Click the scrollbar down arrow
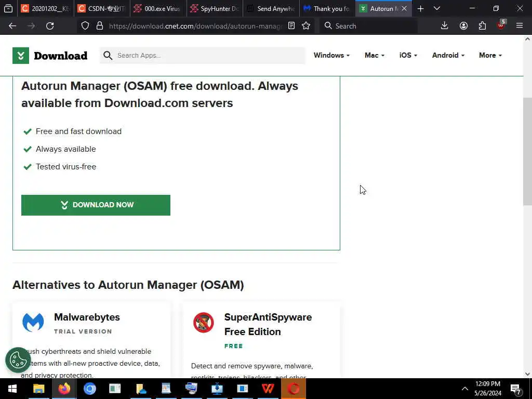This screenshot has width=532, height=399. click(527, 374)
